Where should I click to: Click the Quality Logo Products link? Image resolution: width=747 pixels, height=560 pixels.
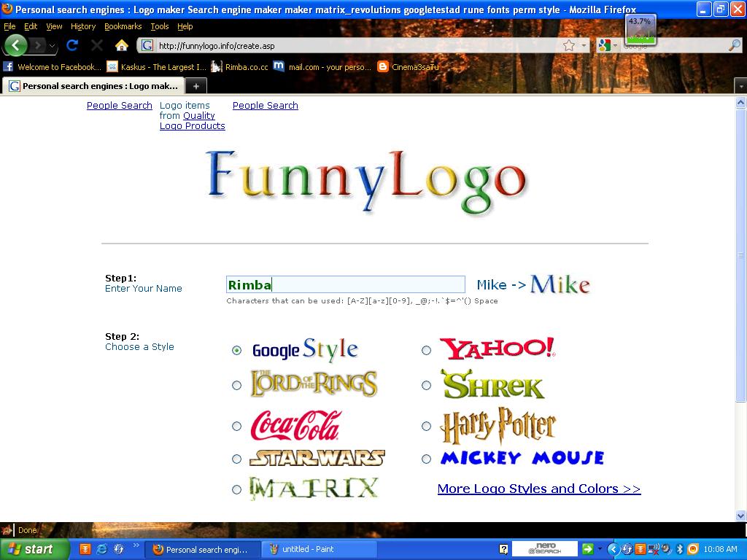[193, 120]
